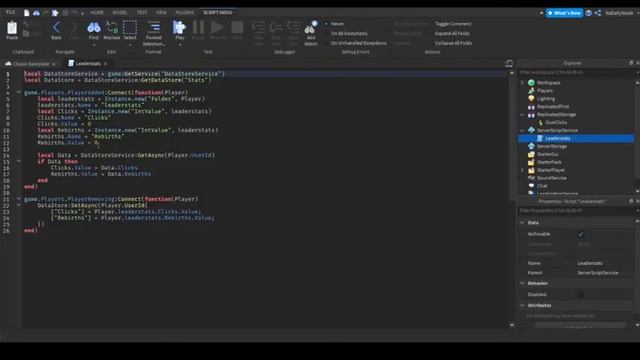
Task: Click the ReplicatedFirst icon in Explorer
Action: coord(531,107)
